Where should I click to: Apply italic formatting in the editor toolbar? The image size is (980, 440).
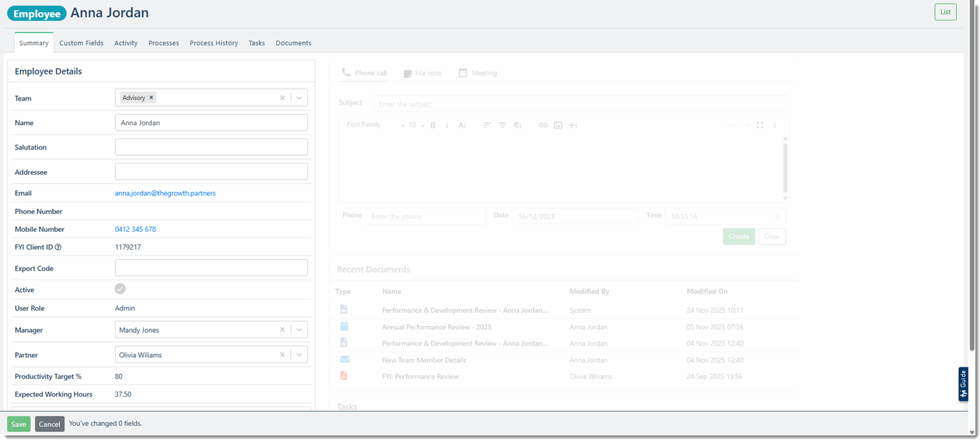pos(447,125)
